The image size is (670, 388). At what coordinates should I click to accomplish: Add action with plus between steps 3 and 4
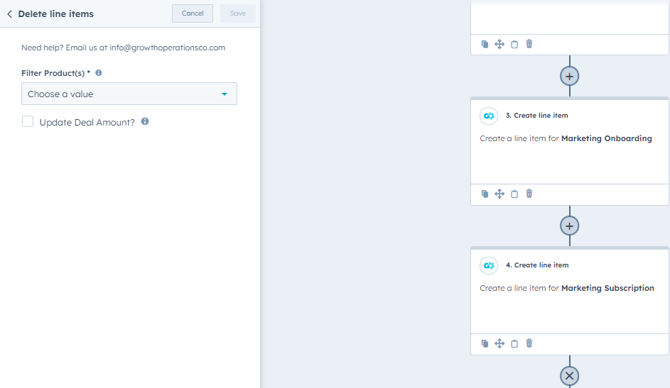coord(570,226)
